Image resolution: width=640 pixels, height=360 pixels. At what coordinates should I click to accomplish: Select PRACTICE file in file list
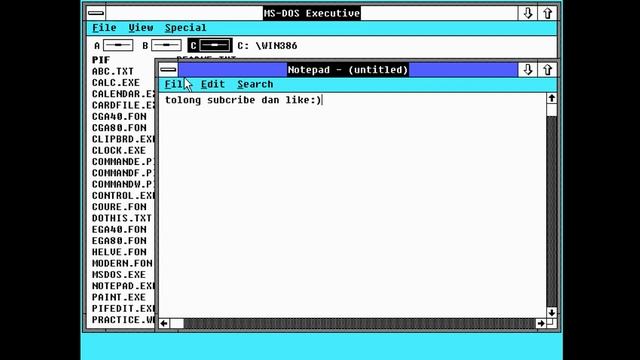123,320
